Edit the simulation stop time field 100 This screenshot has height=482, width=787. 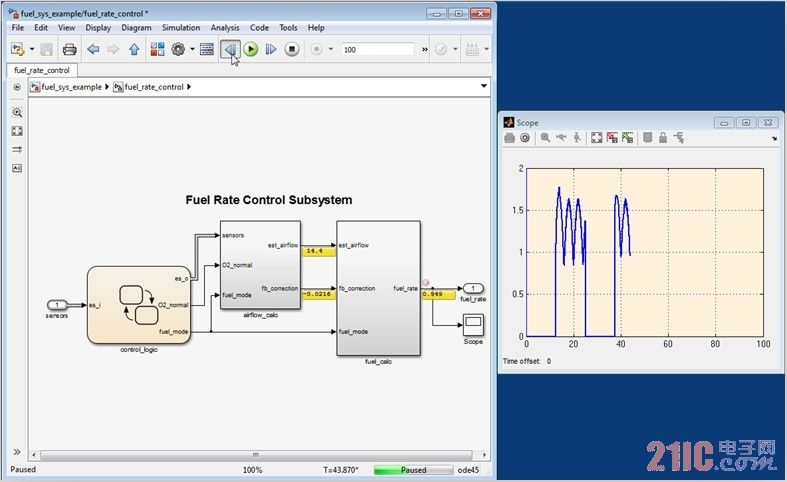tap(377, 49)
